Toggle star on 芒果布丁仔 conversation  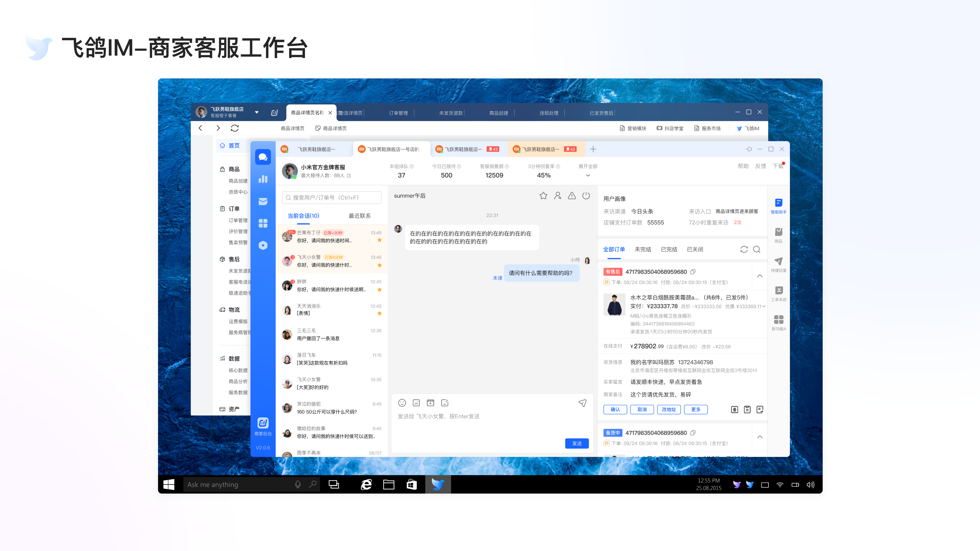click(x=379, y=240)
